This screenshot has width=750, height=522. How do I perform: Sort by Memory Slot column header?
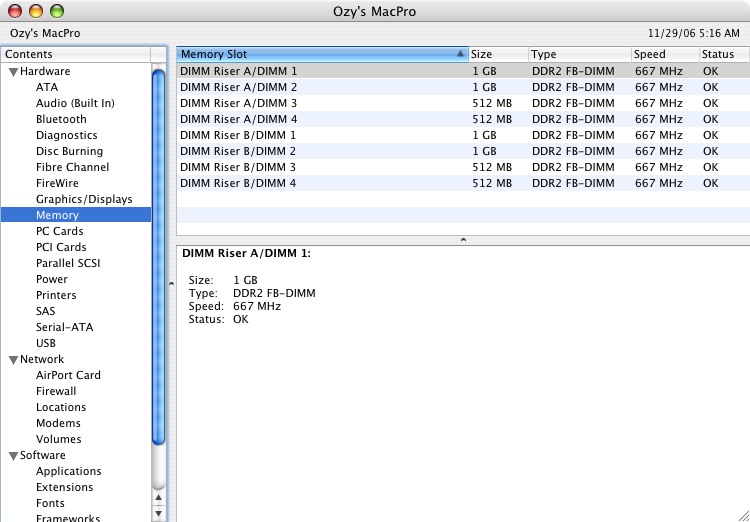[320, 54]
